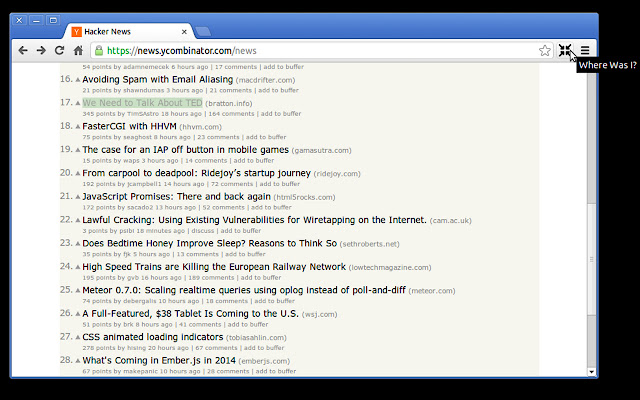Open user shawndumas profile
Screen dimensions: 640x400
tap(144, 90)
